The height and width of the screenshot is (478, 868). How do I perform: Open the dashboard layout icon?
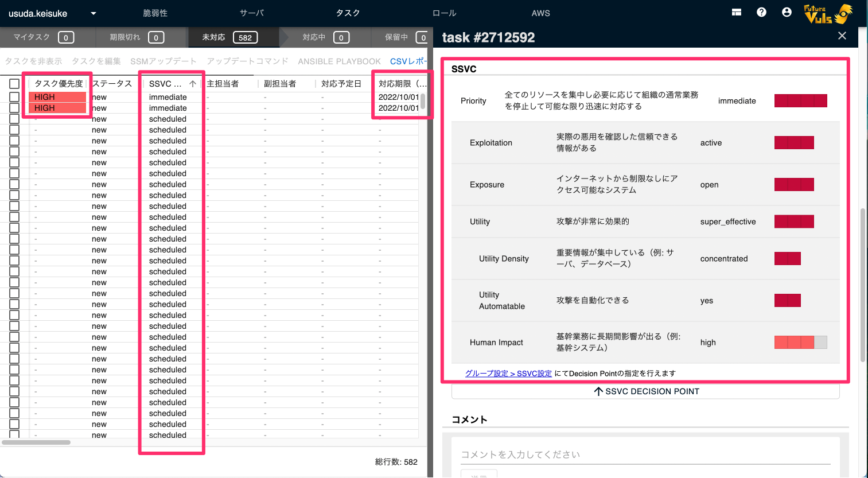click(x=736, y=11)
